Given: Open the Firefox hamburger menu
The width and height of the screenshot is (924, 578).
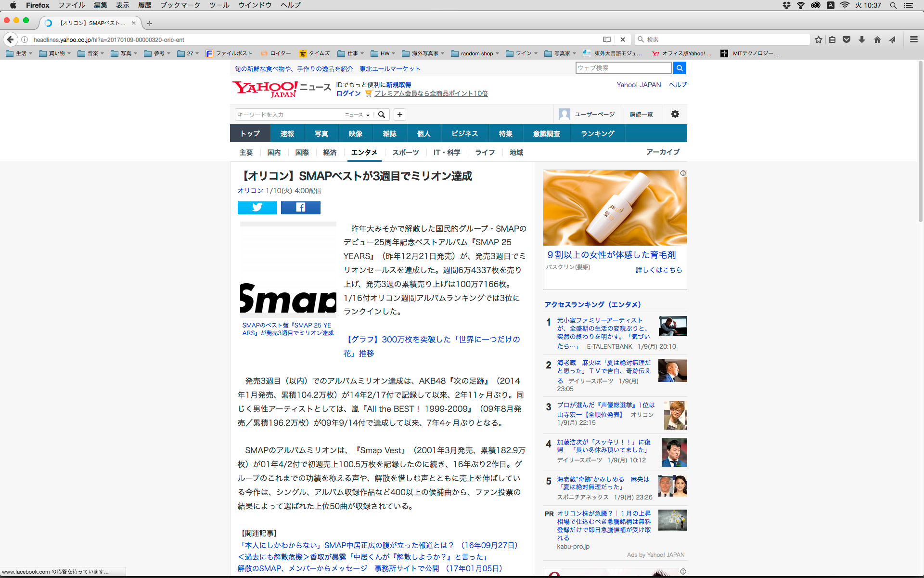Looking at the screenshot, I should pos(913,39).
